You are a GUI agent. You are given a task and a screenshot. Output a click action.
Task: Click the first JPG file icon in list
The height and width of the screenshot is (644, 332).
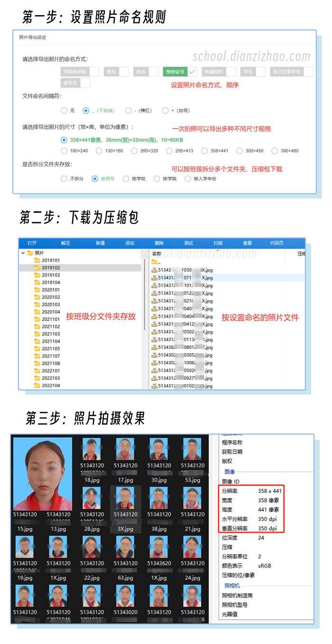(x=154, y=270)
